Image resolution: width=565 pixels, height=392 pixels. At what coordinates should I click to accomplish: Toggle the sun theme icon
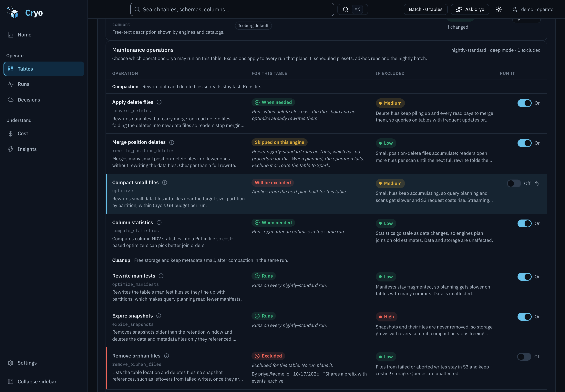499,9
